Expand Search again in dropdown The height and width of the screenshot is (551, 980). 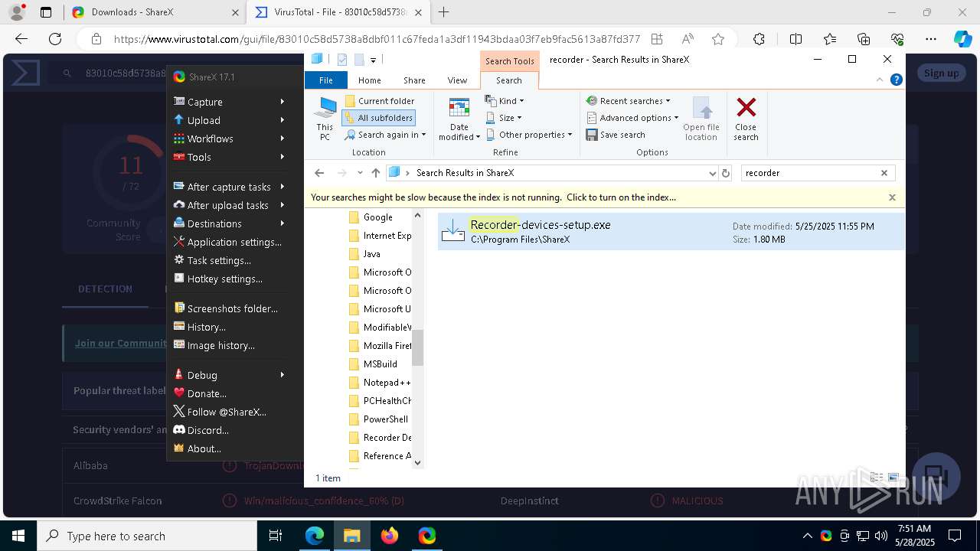[385, 135]
